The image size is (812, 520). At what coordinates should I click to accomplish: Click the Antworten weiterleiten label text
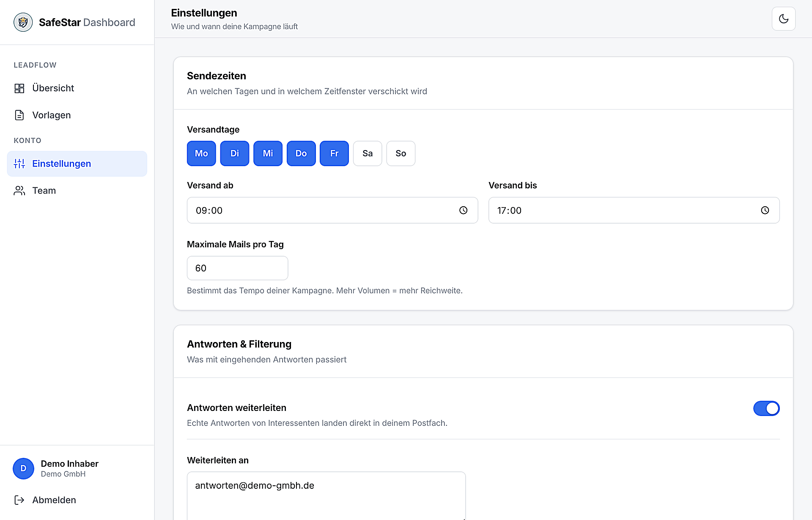(237, 408)
